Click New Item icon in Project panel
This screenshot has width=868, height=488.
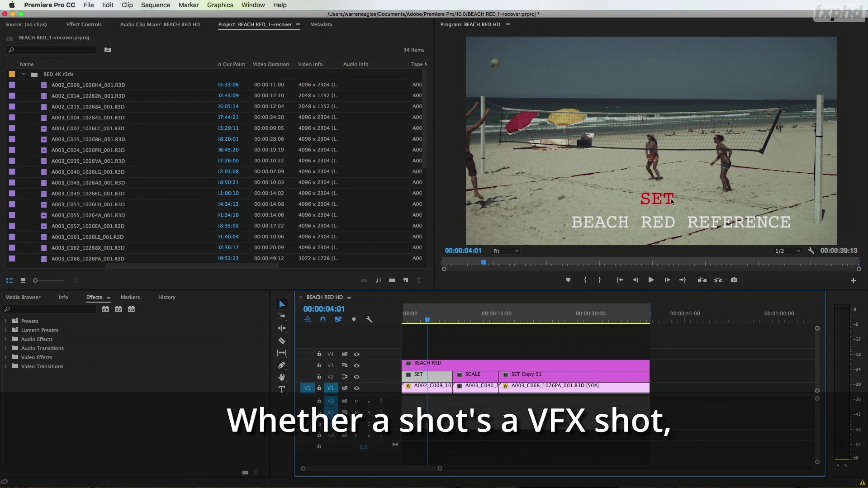[x=406, y=280]
